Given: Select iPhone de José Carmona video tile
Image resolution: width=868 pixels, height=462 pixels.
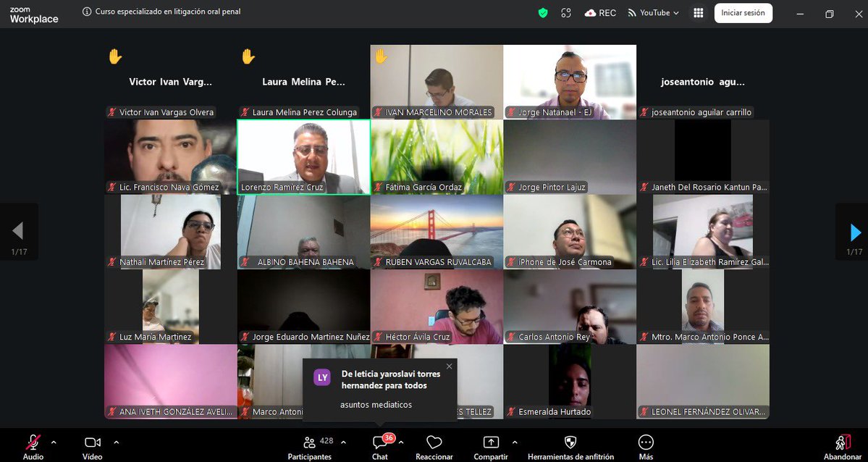Looking at the screenshot, I should point(570,232).
